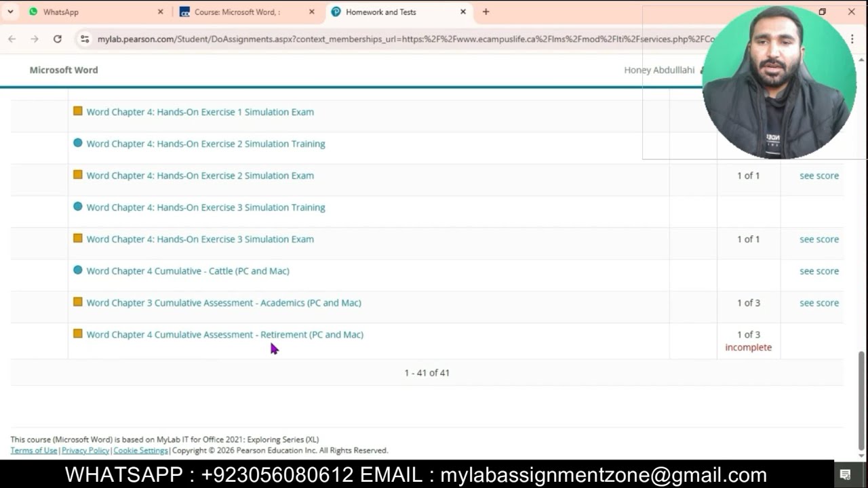The height and width of the screenshot is (488, 868).
Task: Click teal circle icon for Exercise 2 Training
Action: tap(78, 143)
